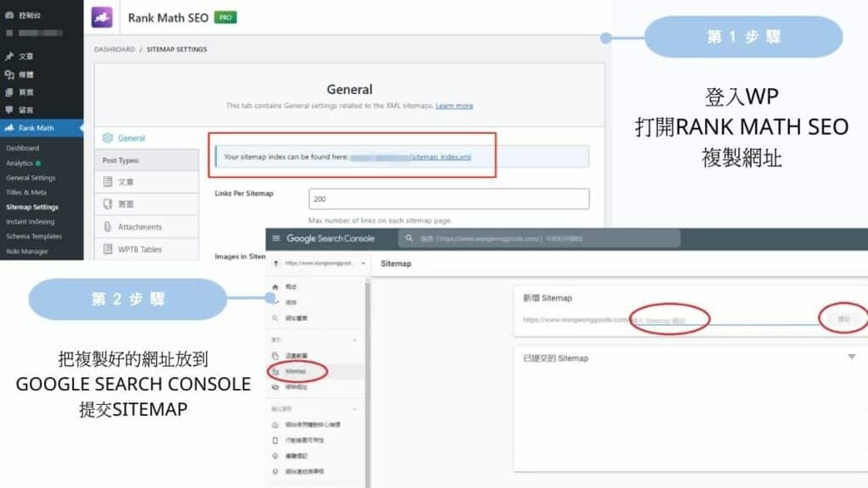The height and width of the screenshot is (488, 868).
Task: Click the Attachments paperclip icon
Action: (x=108, y=226)
